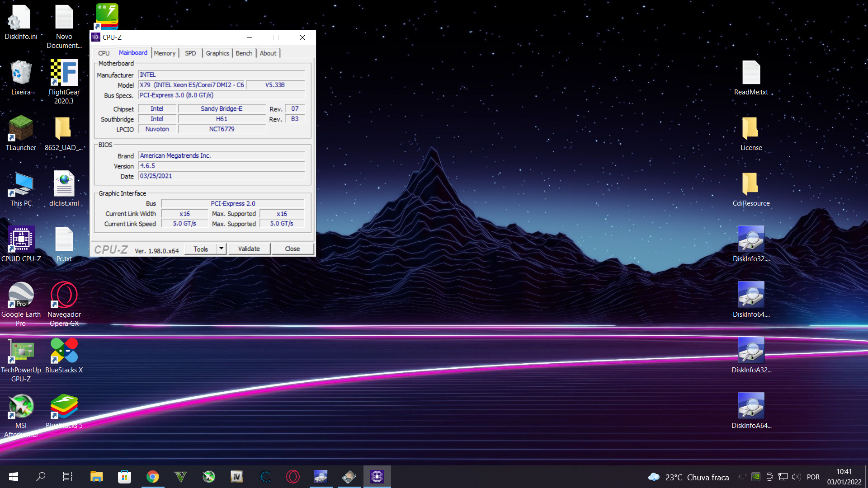Open File Explorer from taskbar

96,477
